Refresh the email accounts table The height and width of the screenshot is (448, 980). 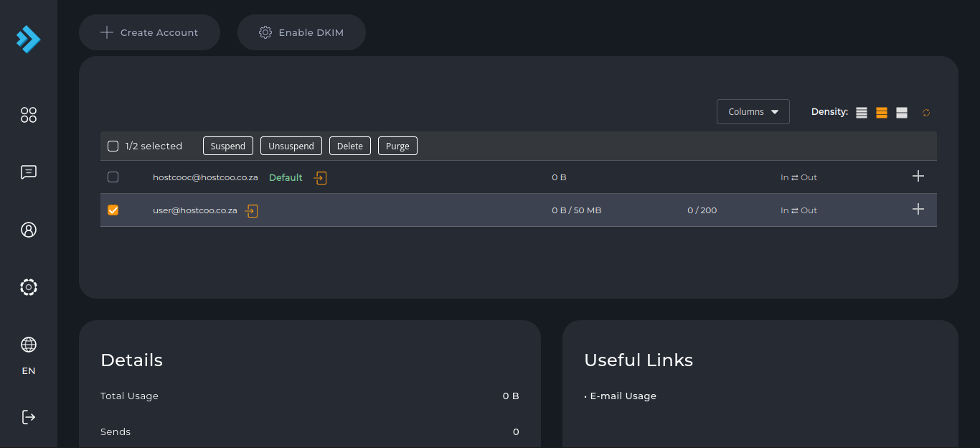pos(926,113)
